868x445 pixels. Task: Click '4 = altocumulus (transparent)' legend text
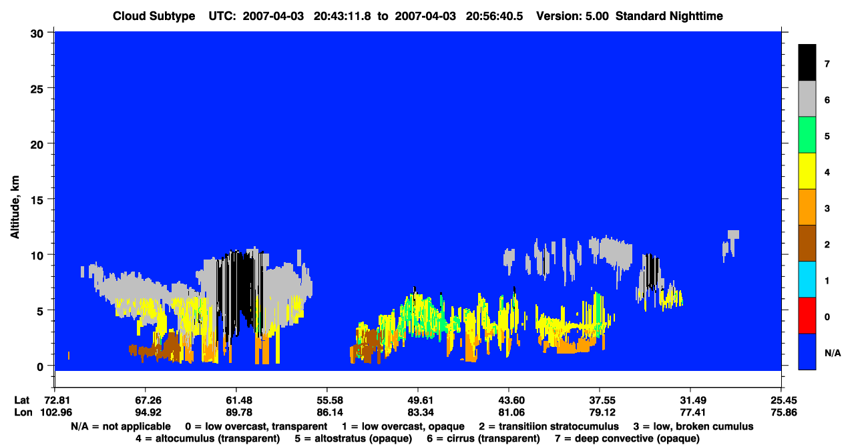click(x=208, y=438)
